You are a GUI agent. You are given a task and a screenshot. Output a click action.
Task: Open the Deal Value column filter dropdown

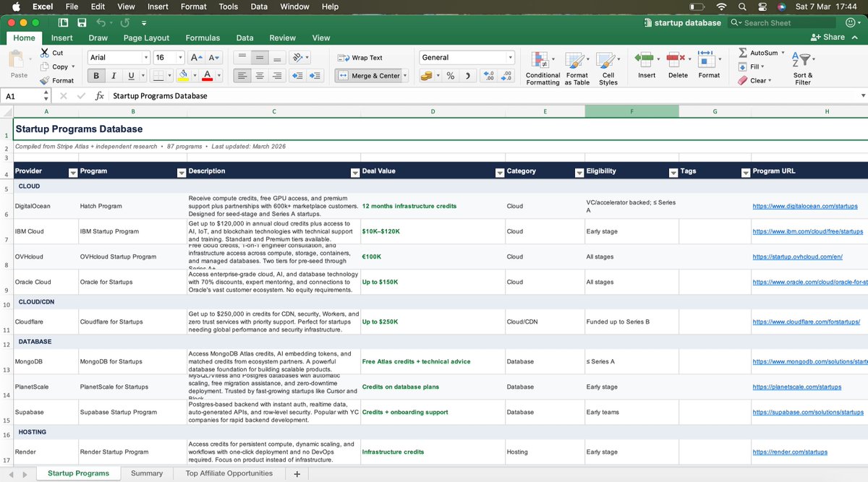[500, 172]
